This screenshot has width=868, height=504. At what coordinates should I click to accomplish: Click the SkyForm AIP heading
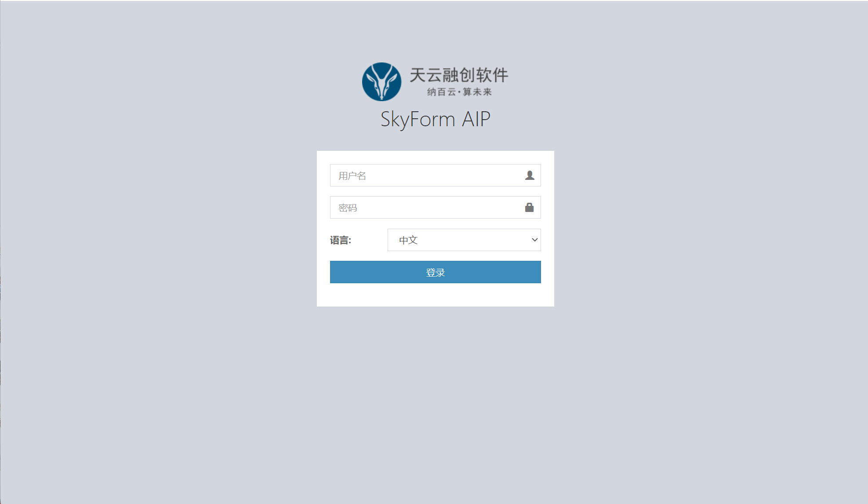point(435,119)
